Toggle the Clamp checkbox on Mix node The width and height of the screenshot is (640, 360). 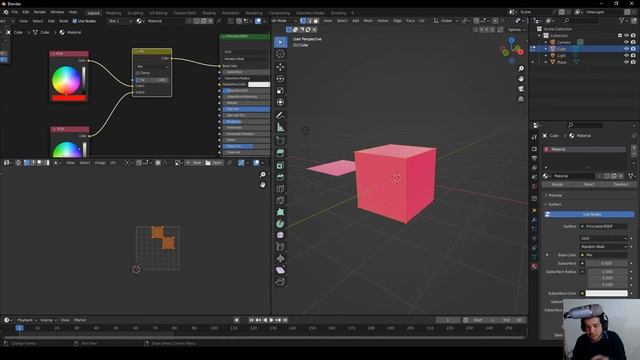(x=138, y=73)
